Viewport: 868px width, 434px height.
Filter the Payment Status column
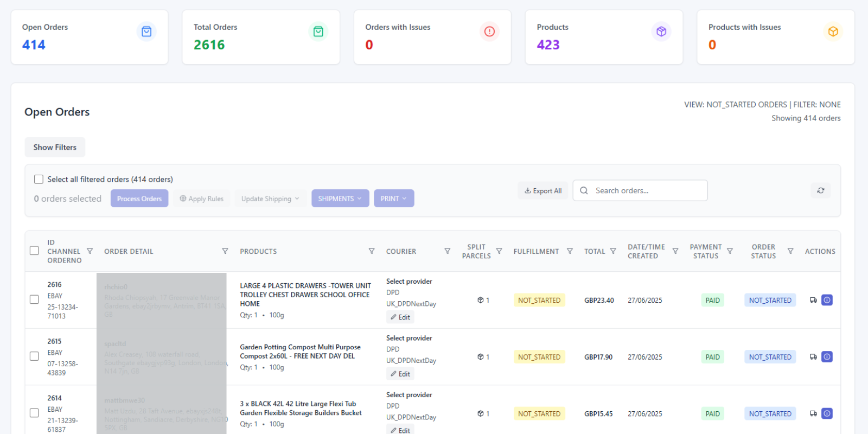(730, 251)
